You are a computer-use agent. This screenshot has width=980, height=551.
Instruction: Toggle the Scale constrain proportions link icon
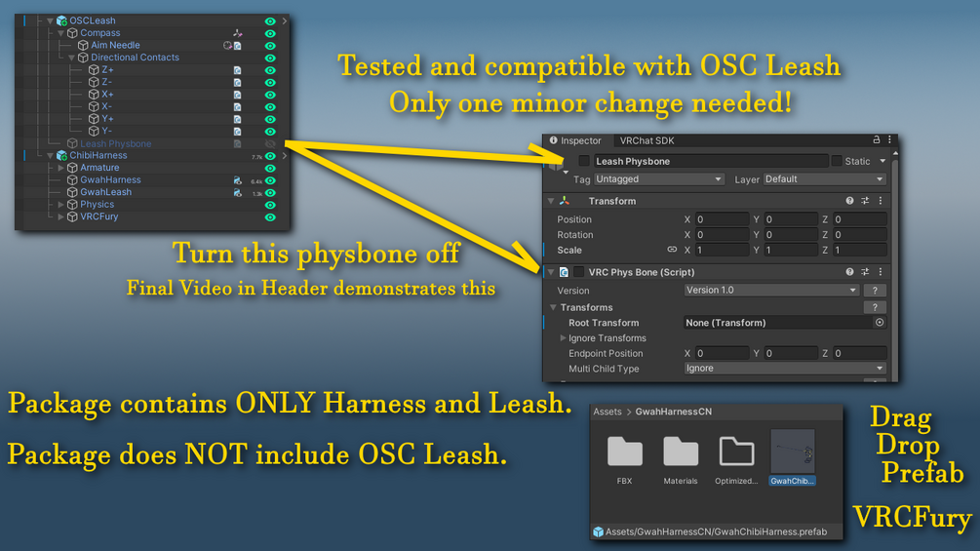pyautogui.click(x=672, y=250)
